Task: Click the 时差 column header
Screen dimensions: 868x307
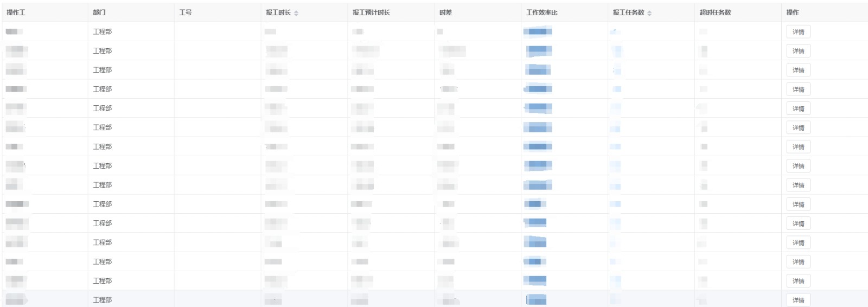Action: pyautogui.click(x=445, y=12)
